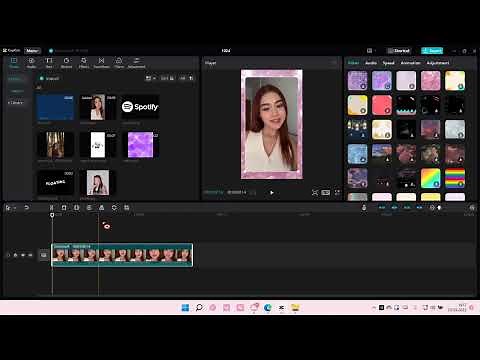Click the Shortcut button in title bar
Screen dimensions: 480x360
pyautogui.click(x=399, y=51)
